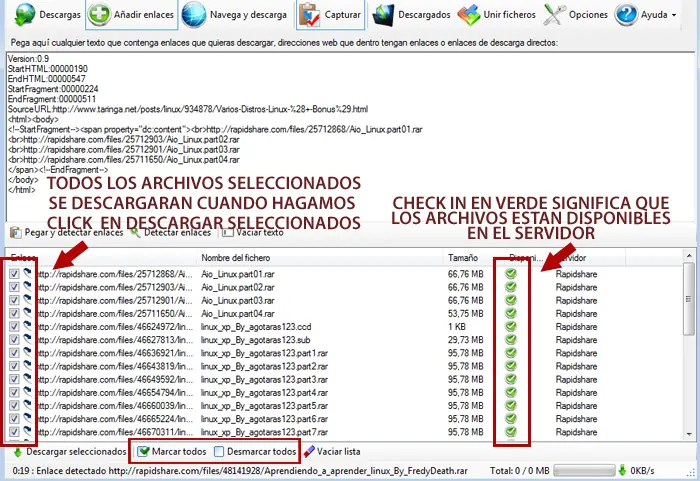Image resolution: width=700 pixels, height=481 pixels.
Task: Click the list scrollbar down arrow
Action: pyautogui.click(x=689, y=434)
